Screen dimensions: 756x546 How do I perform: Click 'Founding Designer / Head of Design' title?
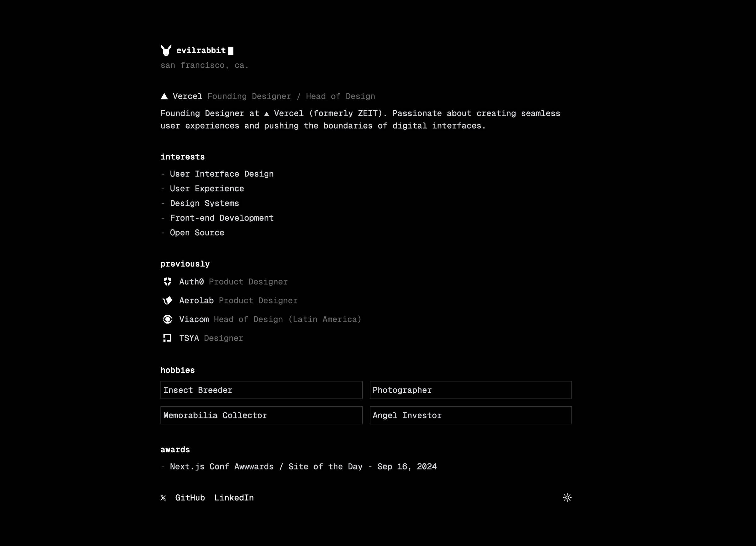291,96
